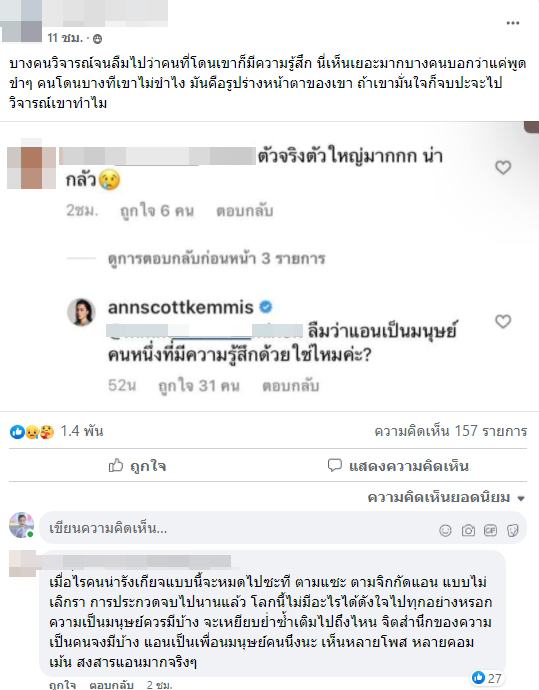Open the post options three-dot menu
The width and height of the screenshot is (539, 690).
513,23
